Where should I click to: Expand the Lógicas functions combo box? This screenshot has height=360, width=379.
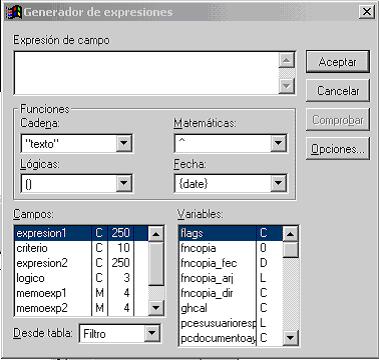click(124, 183)
